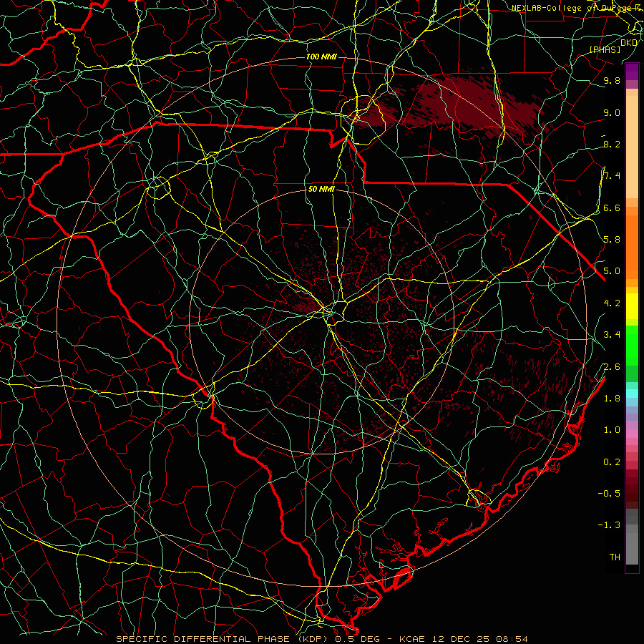644x644 pixels.
Task: Click the bright green band of the color bar
Action: point(632,345)
